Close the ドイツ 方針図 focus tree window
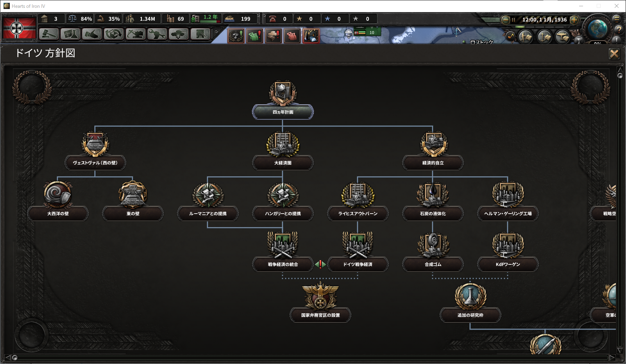The image size is (626, 364). point(614,54)
